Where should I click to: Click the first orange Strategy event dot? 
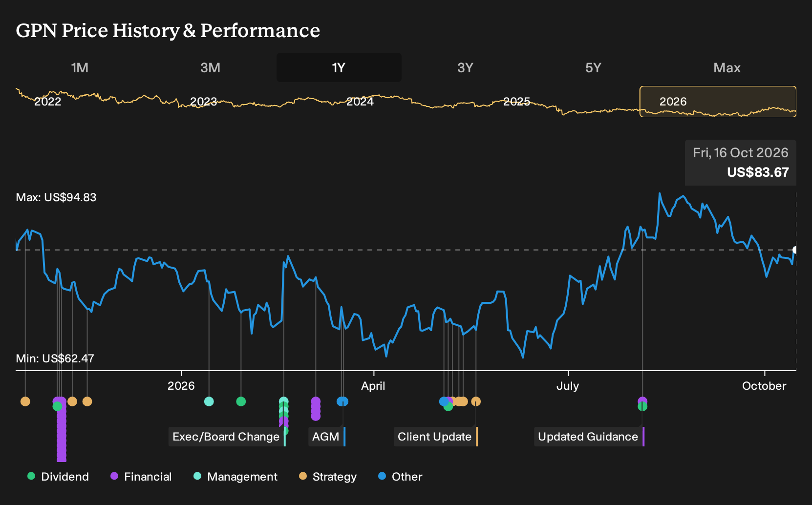click(25, 401)
